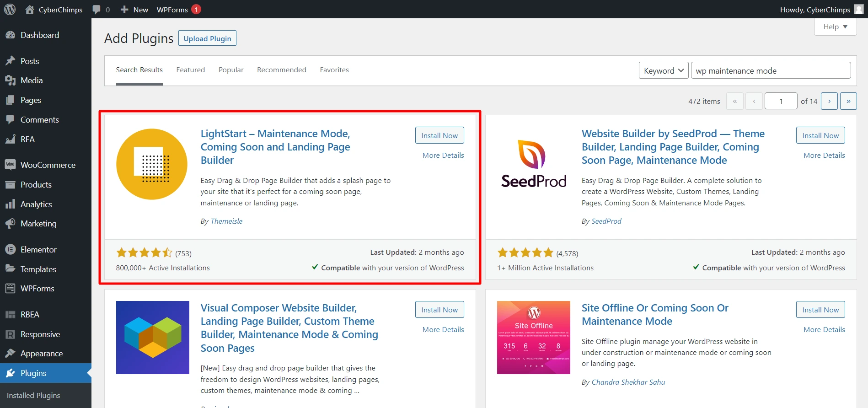
Task: Click the Upload Plugin button
Action: 207,38
